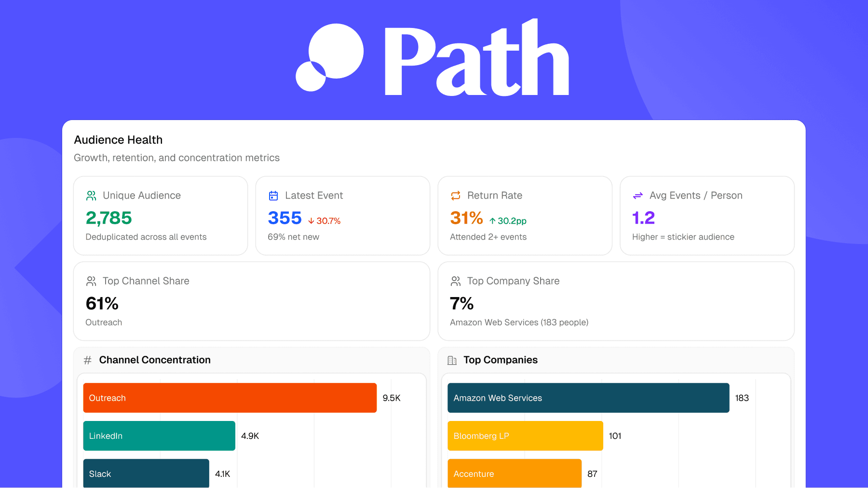Viewport: 868px width, 488px height.
Task: Click the Unique Audience people icon
Action: pos(91,196)
